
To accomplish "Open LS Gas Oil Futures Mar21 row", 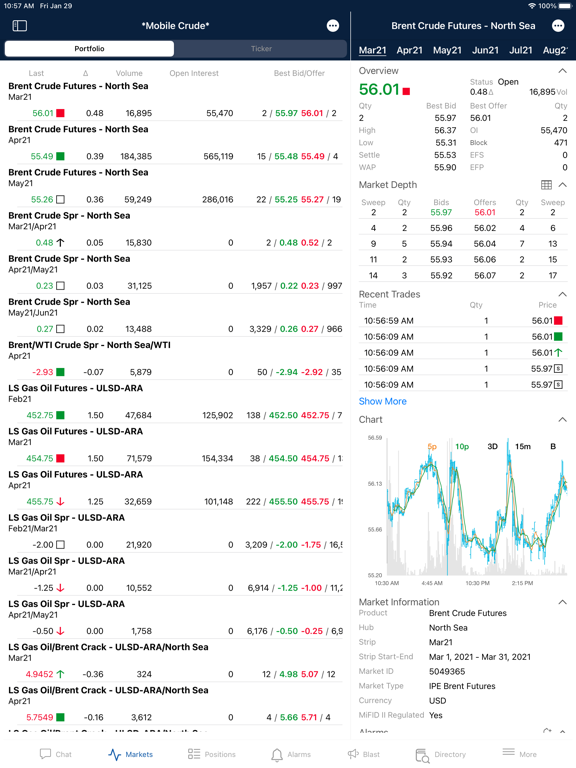I will [x=175, y=445].
